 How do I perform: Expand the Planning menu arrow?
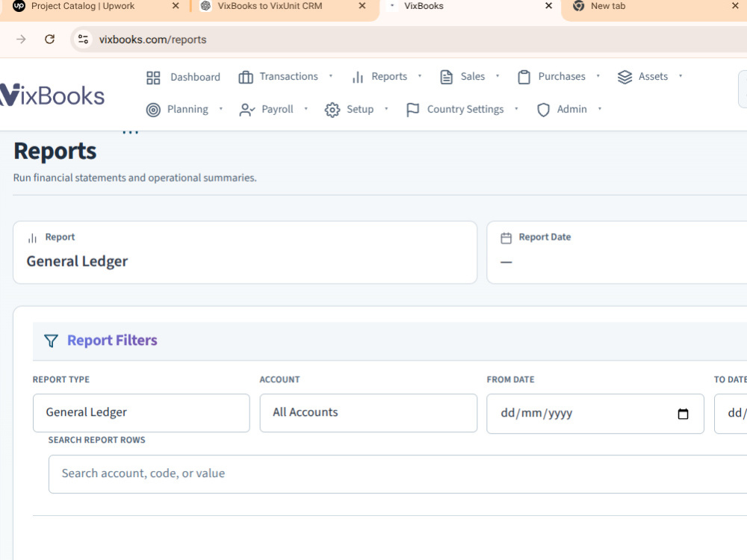220,109
